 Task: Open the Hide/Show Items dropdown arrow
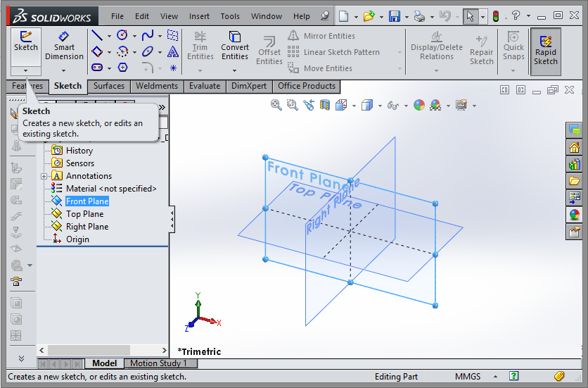[406, 106]
